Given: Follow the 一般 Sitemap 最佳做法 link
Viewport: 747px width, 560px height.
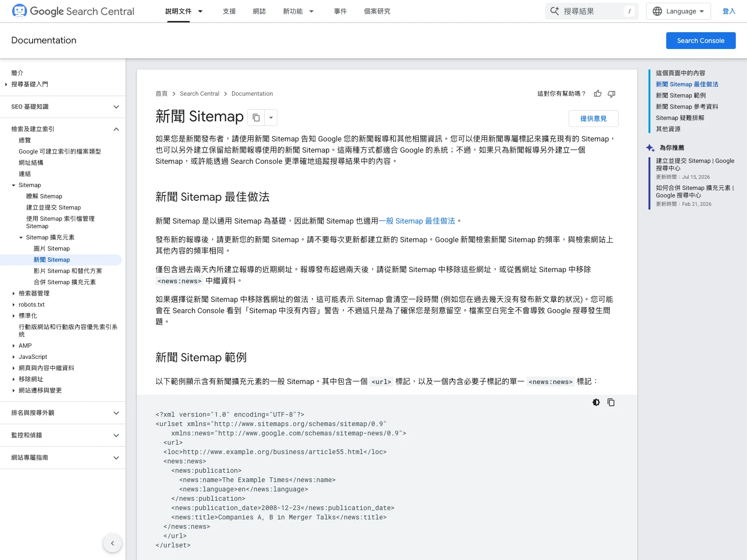Looking at the screenshot, I should click(x=417, y=221).
